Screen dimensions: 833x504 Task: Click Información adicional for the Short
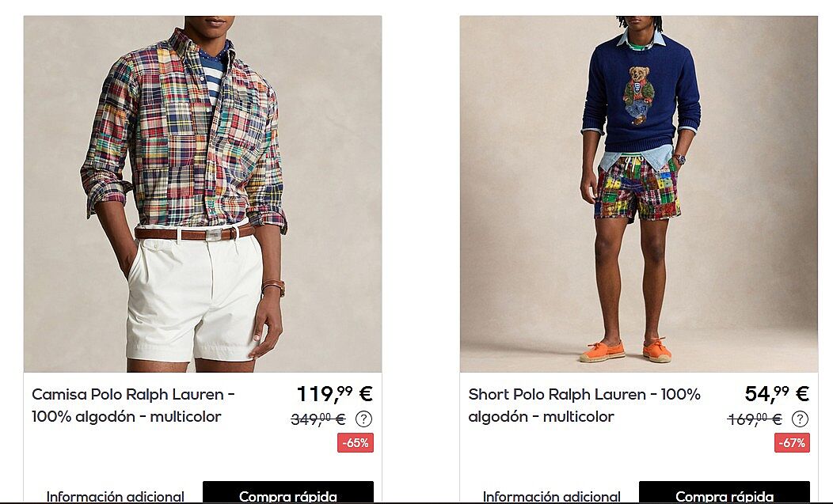click(x=551, y=497)
